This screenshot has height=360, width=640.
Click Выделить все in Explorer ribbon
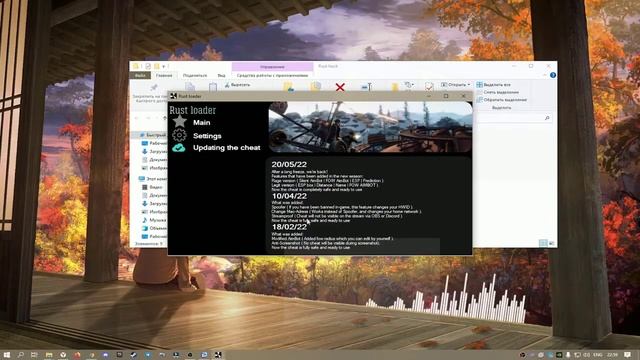(493, 85)
